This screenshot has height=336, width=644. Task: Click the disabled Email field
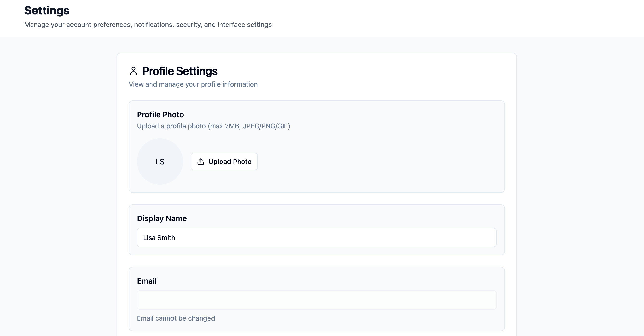316,300
